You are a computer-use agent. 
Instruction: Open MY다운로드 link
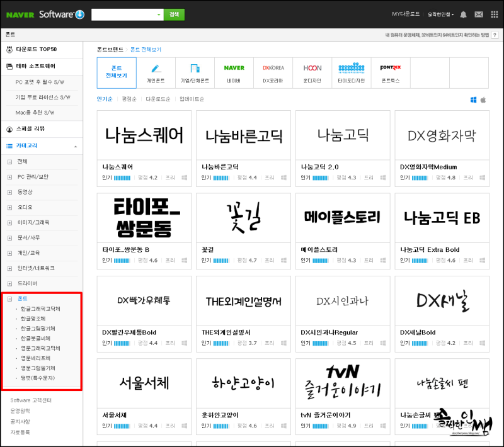point(406,14)
